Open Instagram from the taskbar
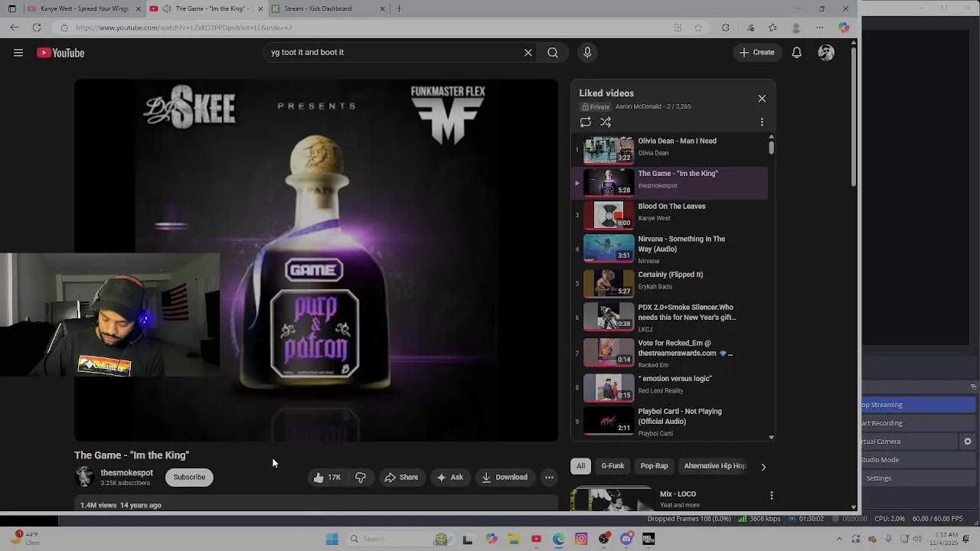Viewport: 980px width, 551px height. [581, 539]
